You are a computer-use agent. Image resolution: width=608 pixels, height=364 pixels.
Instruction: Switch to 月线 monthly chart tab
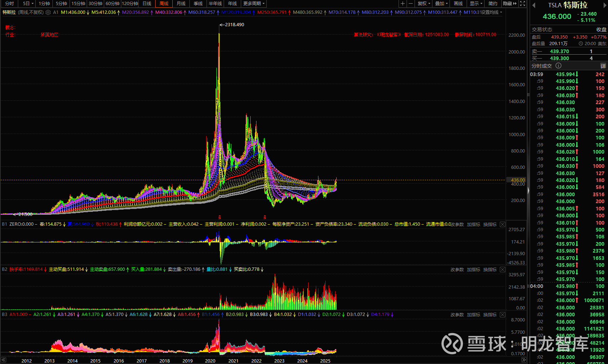click(181, 4)
